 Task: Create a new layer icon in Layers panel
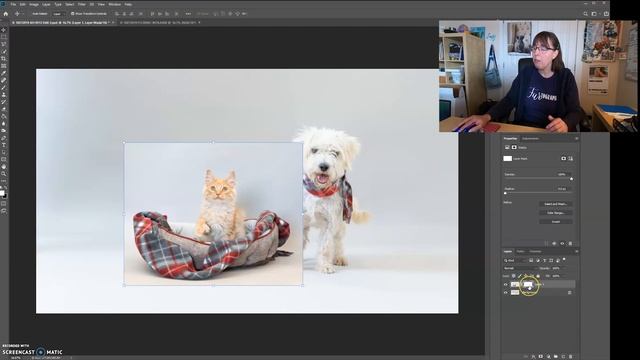[x=563, y=356]
